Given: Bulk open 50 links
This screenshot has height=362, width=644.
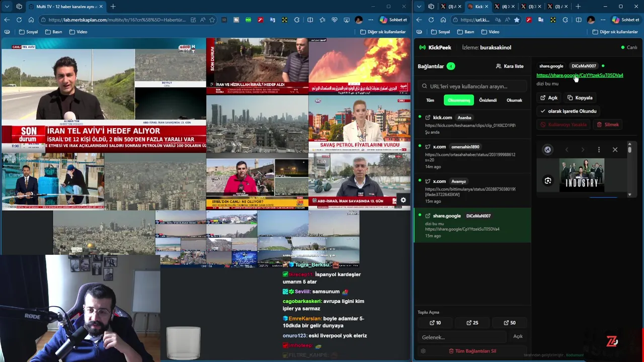Looking at the screenshot, I should point(510,323).
